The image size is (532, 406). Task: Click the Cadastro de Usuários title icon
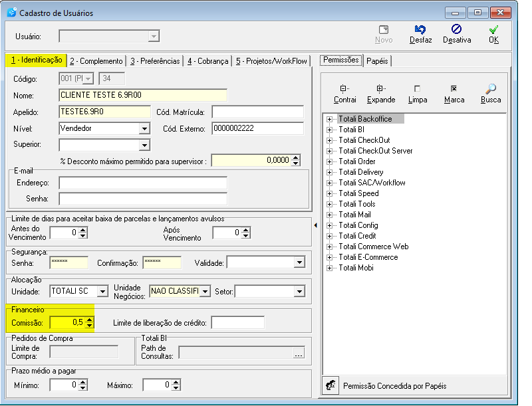pos(11,13)
